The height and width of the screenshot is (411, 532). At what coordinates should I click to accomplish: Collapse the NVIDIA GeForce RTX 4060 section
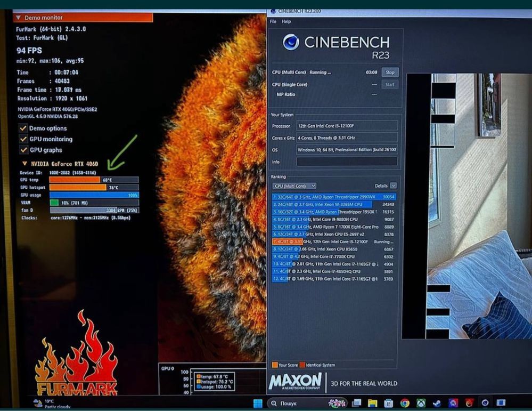[24, 164]
